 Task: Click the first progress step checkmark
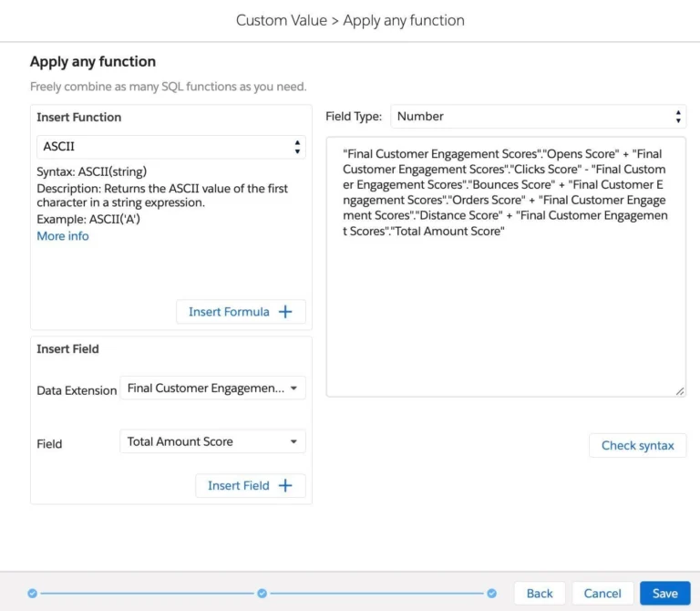(x=33, y=594)
